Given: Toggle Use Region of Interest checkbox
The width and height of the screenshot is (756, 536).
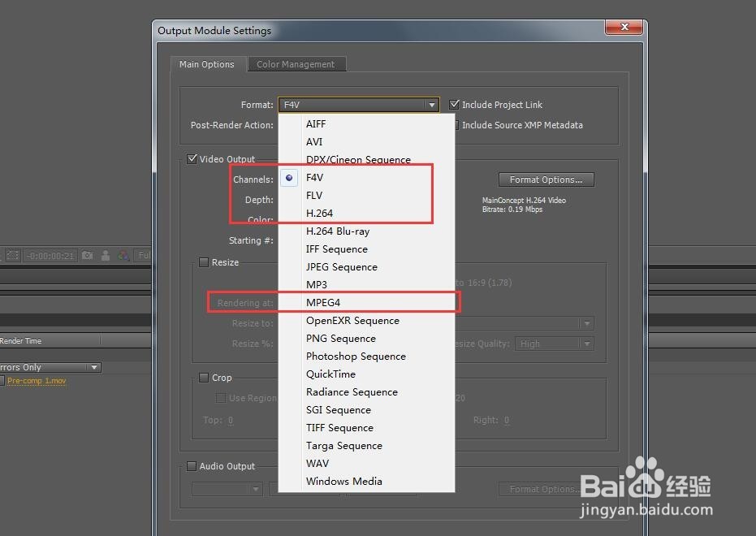Looking at the screenshot, I should [221, 398].
